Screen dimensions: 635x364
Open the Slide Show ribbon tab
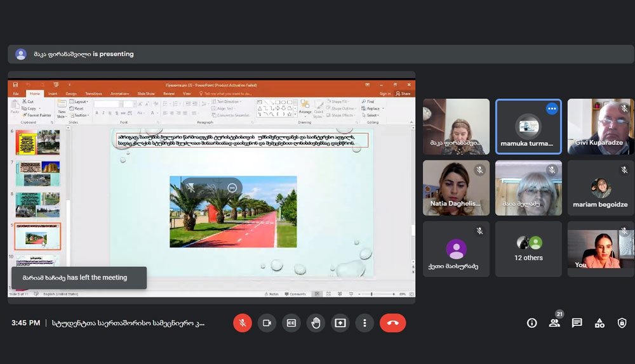(146, 93)
